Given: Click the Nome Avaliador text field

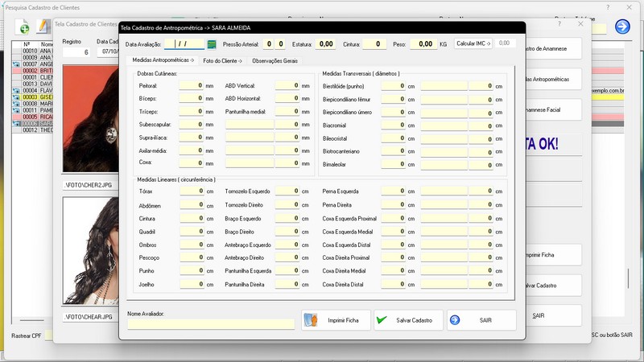Looking at the screenshot, I should 211,324.
